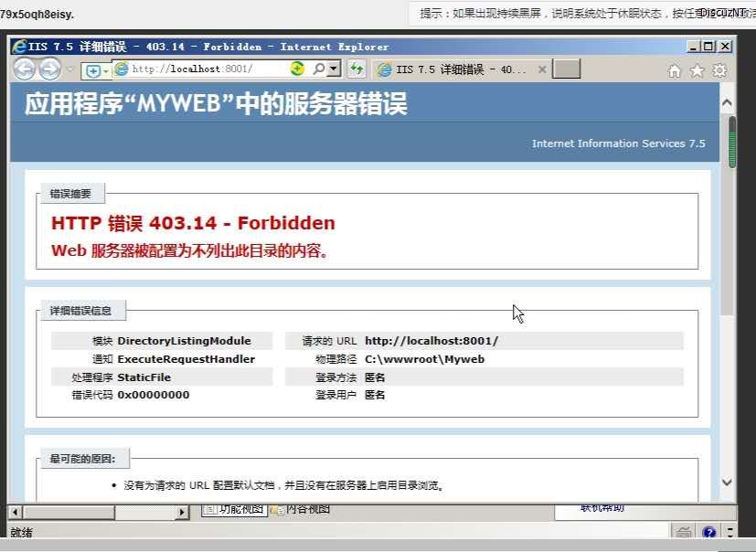Open the recent pages dropdown arrow
756x552 pixels.
(x=69, y=69)
